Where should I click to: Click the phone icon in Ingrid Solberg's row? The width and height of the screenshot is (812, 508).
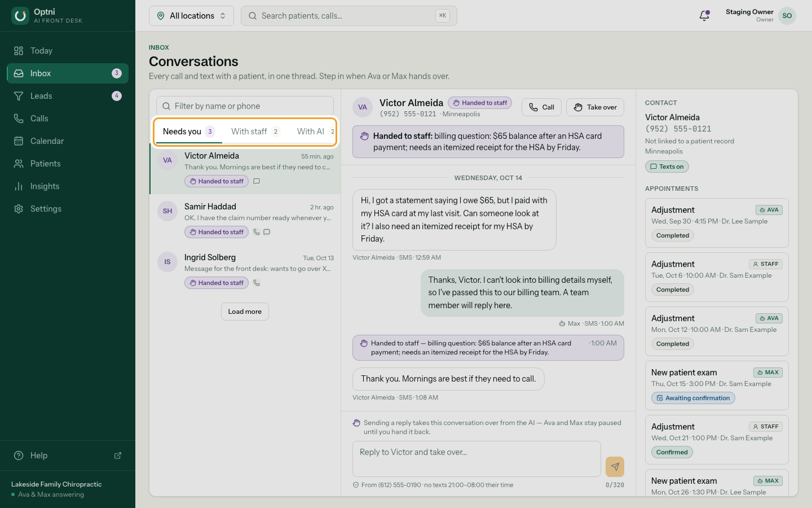(x=257, y=283)
